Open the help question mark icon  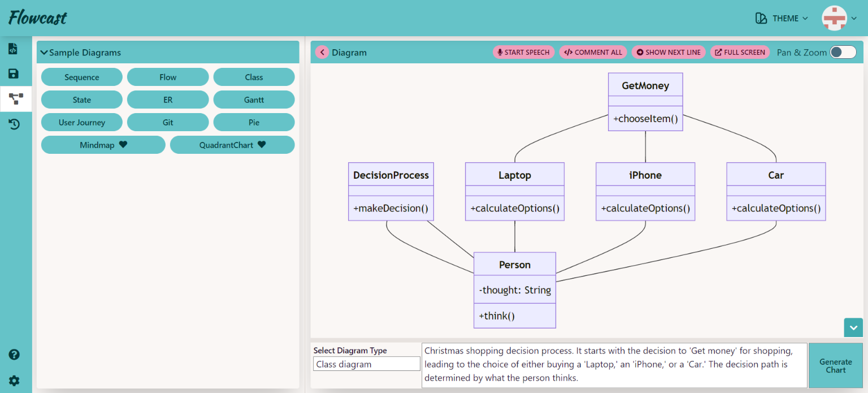click(x=14, y=355)
